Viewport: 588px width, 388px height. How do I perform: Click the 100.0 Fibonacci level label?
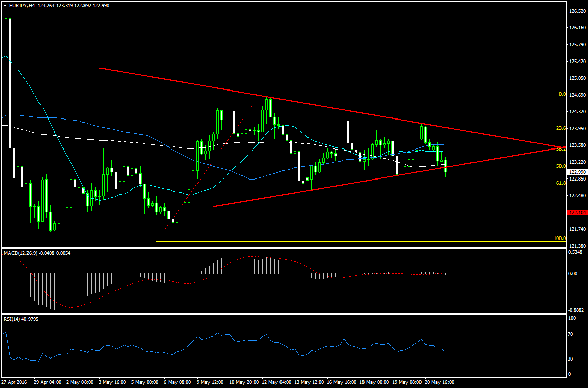click(x=559, y=238)
